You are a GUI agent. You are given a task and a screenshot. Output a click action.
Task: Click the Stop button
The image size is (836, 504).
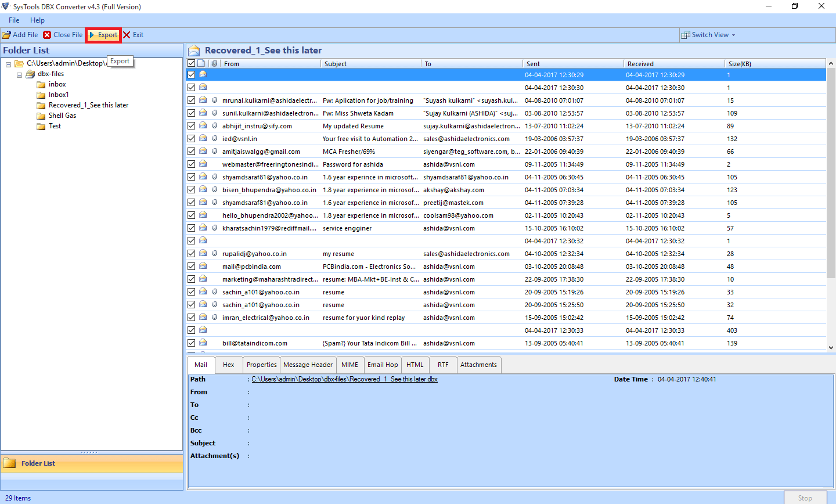pyautogui.click(x=805, y=498)
